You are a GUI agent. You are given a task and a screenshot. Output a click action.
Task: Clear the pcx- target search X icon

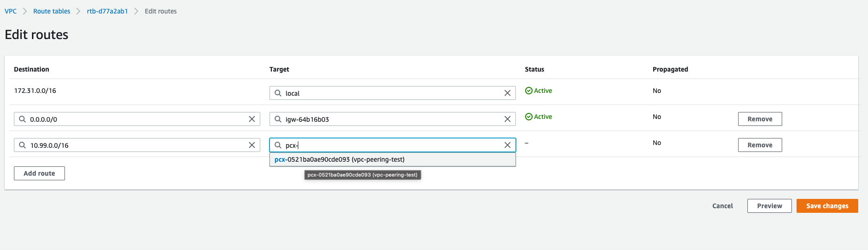pyautogui.click(x=508, y=145)
